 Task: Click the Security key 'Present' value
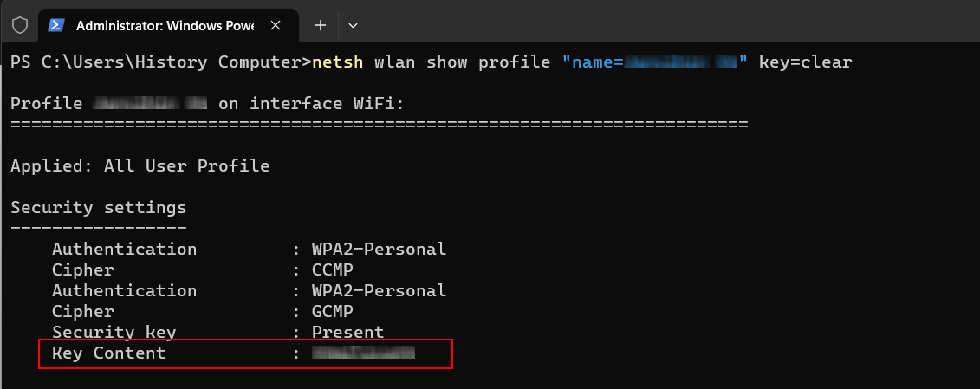(347, 332)
